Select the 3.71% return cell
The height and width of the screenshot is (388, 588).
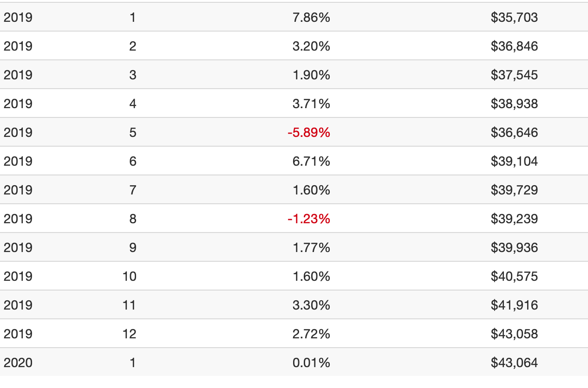pyautogui.click(x=311, y=103)
